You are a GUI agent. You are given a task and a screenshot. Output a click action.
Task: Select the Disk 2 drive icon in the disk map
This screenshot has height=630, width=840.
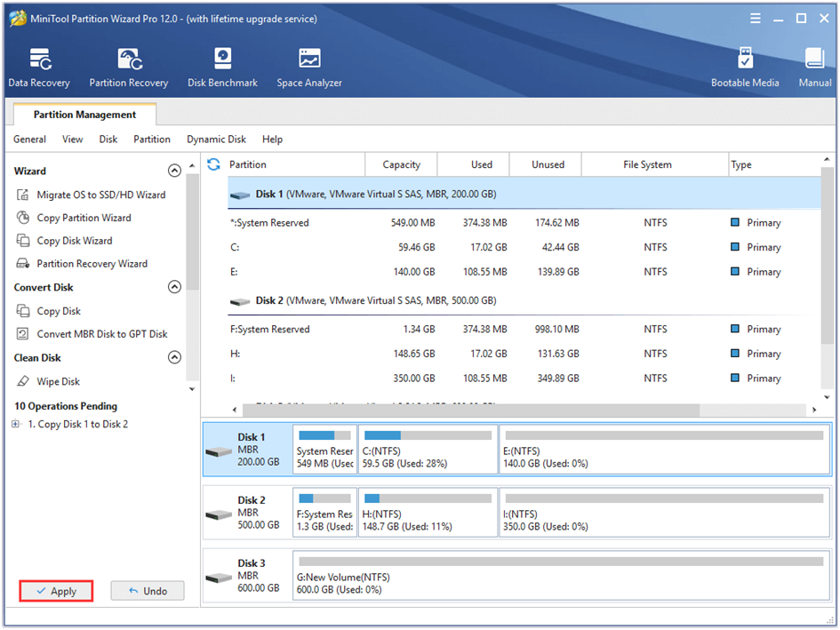click(219, 514)
